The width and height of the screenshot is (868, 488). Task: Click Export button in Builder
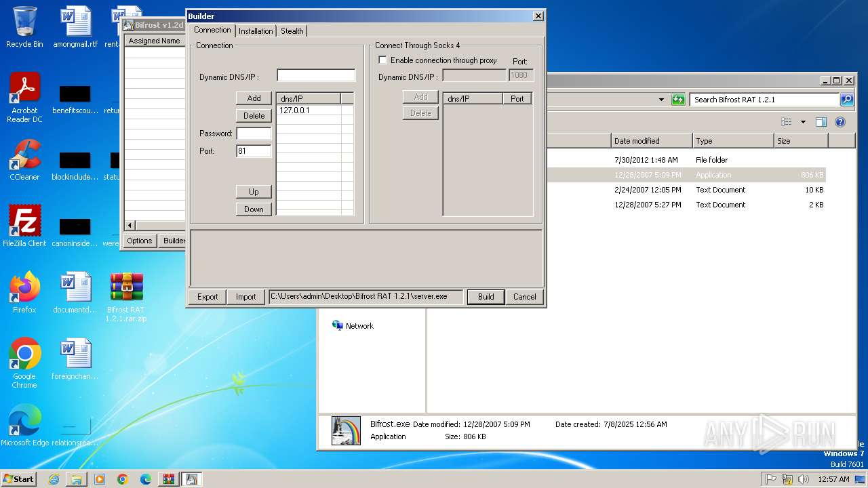(x=208, y=297)
